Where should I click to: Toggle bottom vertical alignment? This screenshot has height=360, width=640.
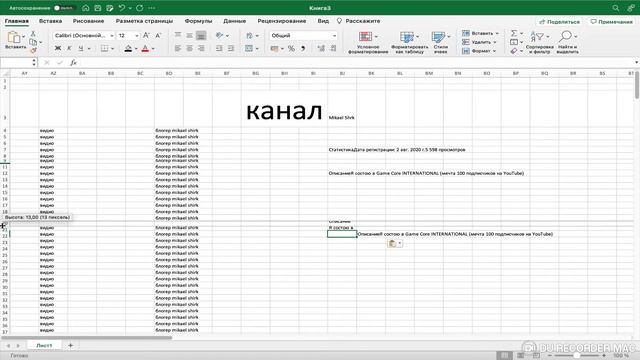pyautogui.click(x=201, y=36)
